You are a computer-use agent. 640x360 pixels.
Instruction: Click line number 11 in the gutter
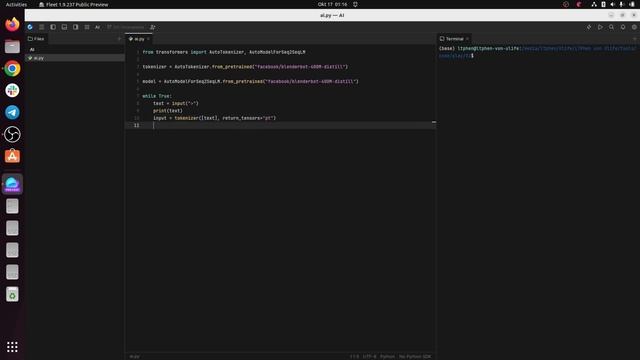(136, 125)
